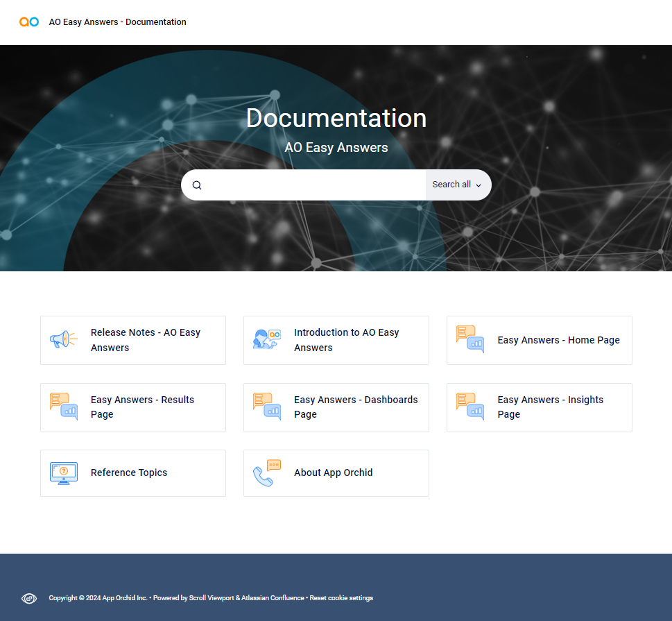Open the Scroll Viewport footer link
Image resolution: width=672 pixels, height=621 pixels.
tap(212, 598)
